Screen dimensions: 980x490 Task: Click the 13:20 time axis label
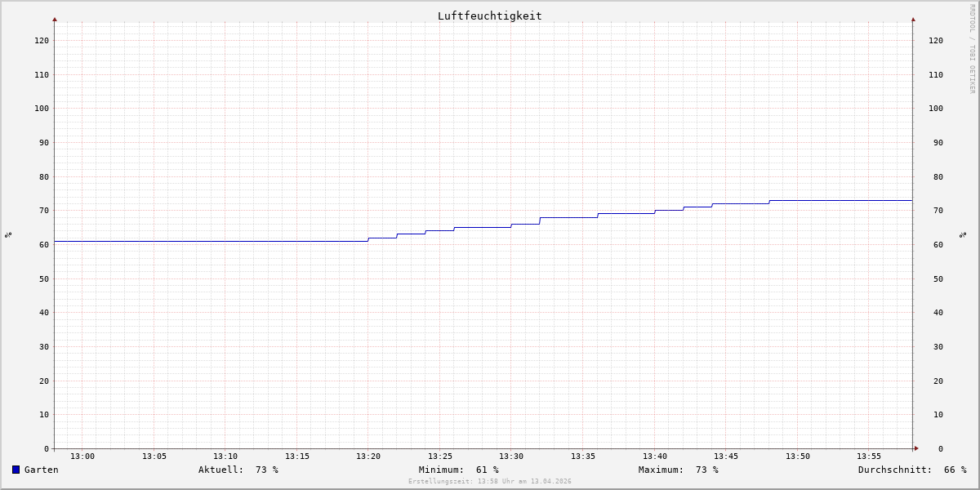click(x=368, y=457)
